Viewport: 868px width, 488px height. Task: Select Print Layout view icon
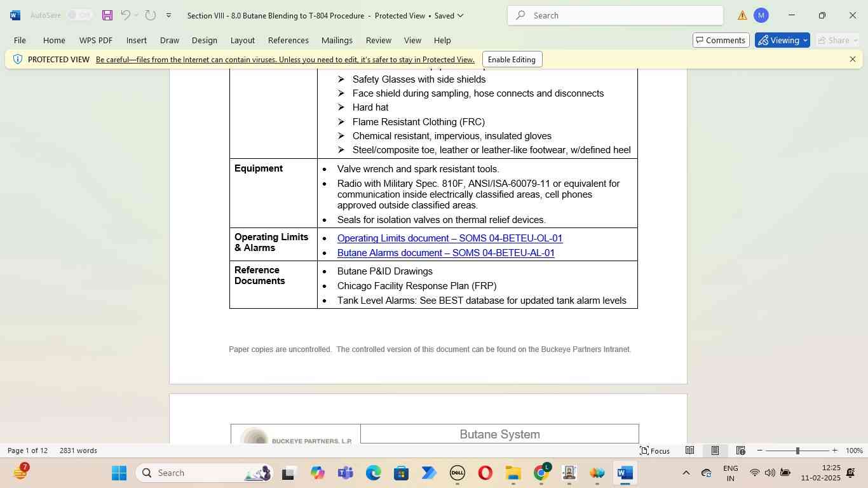[715, 451]
